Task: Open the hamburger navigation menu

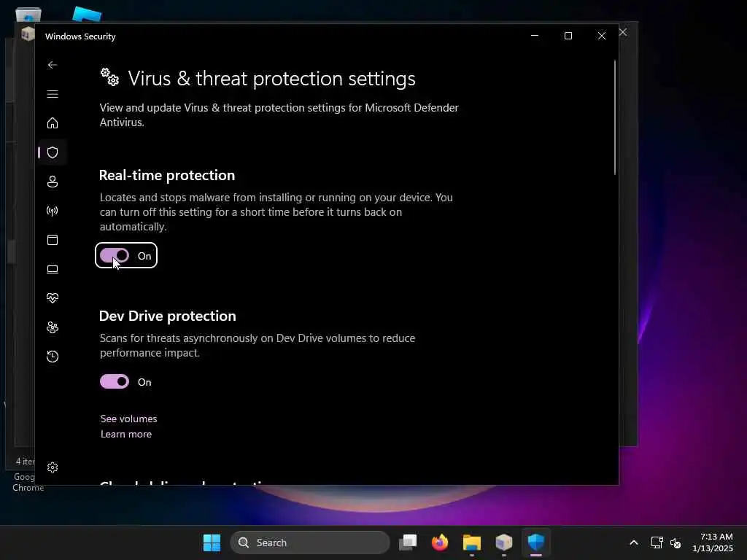Action: point(53,94)
